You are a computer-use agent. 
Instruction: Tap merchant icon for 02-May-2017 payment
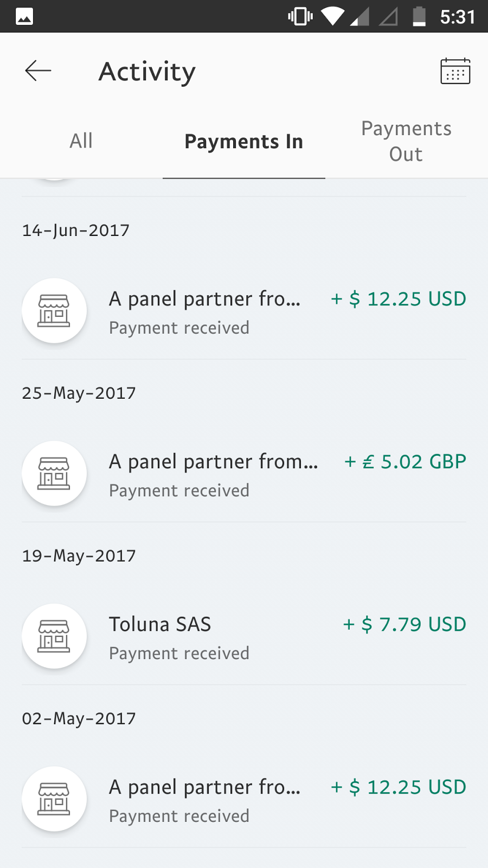(54, 799)
